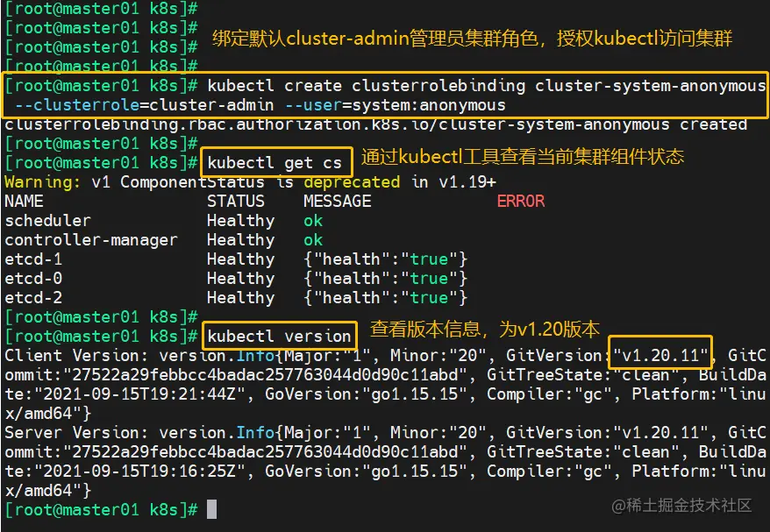Click the highlighted 'kubectl get cs' command

276,162
